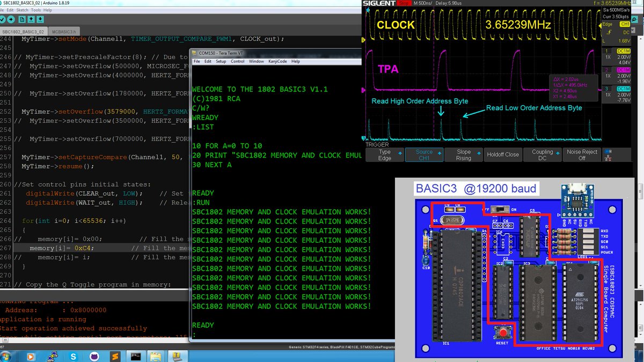Open Tera Term Help menu

pos(296,61)
